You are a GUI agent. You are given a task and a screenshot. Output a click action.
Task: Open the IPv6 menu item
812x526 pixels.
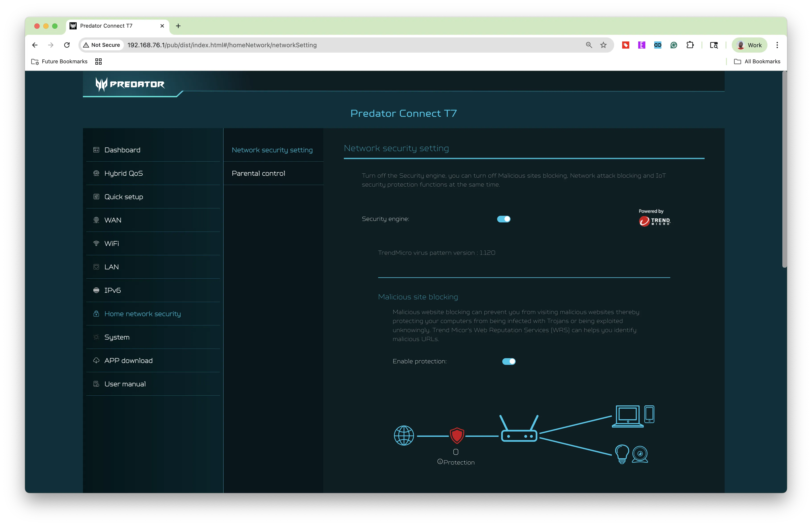coord(153,290)
